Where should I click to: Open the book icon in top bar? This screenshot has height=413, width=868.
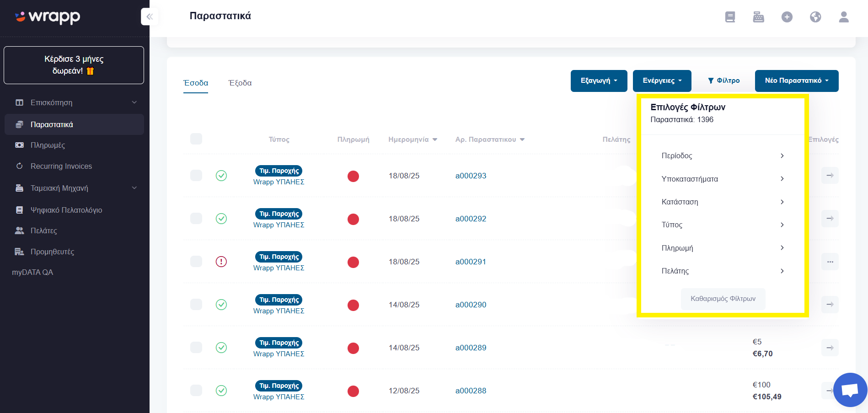click(730, 17)
